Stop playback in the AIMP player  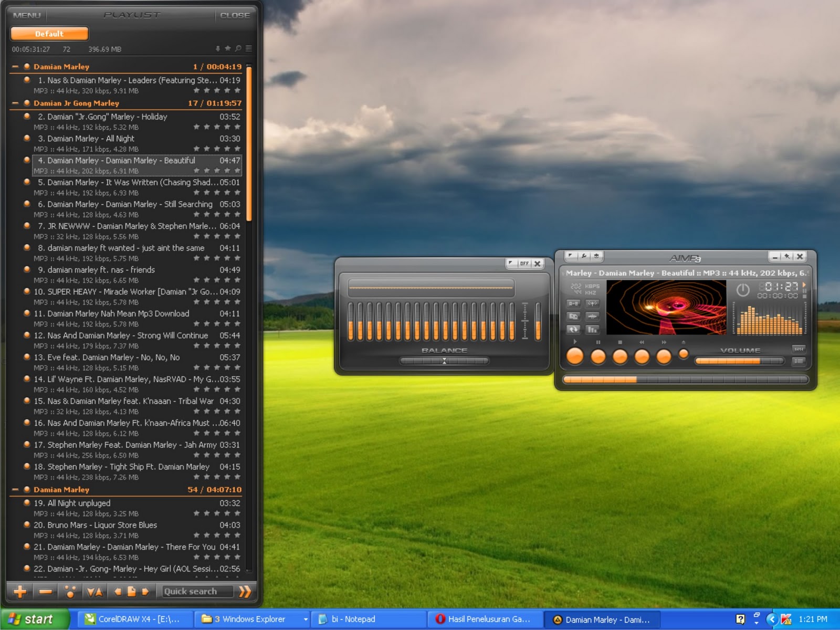[x=620, y=357]
